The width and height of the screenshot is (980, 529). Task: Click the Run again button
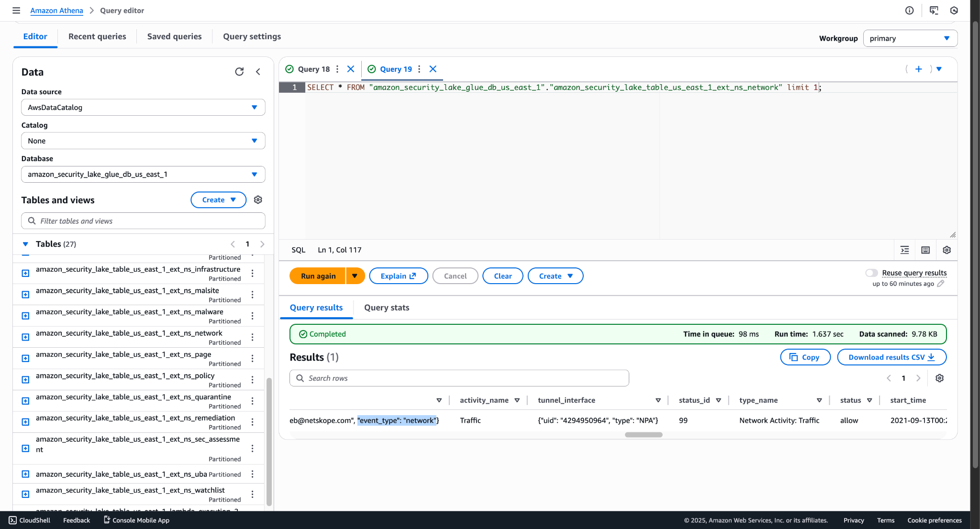[318, 276]
